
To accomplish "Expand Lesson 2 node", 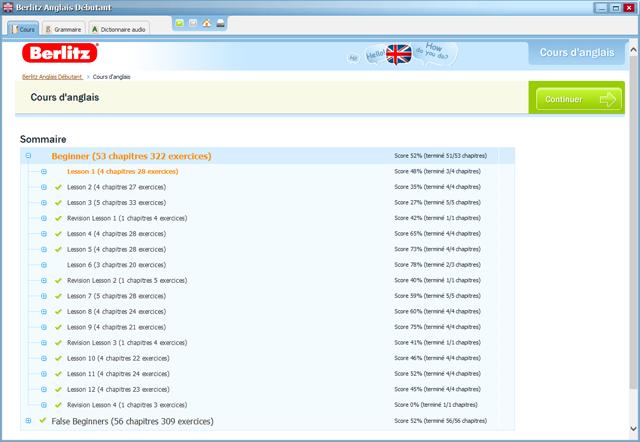I will [x=44, y=187].
